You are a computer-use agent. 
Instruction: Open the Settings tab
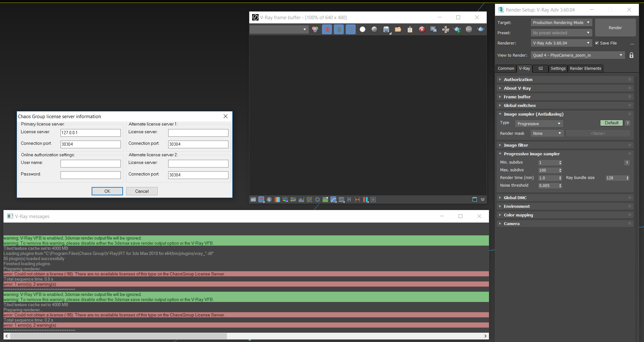558,69
